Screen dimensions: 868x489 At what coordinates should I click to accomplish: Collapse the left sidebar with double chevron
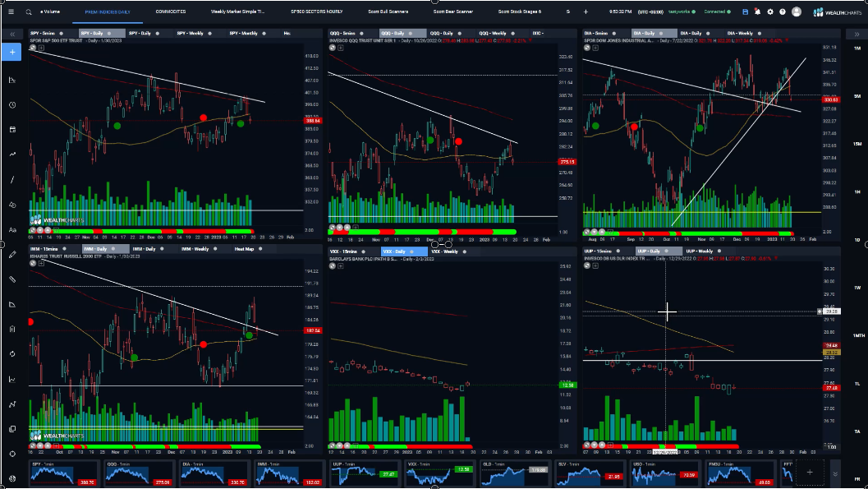point(12,35)
